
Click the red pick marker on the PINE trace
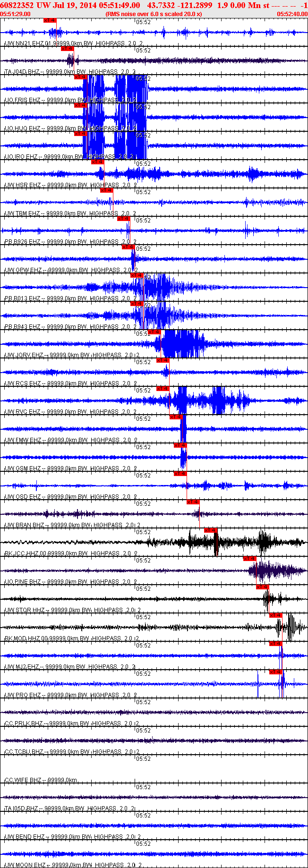point(249,559)
